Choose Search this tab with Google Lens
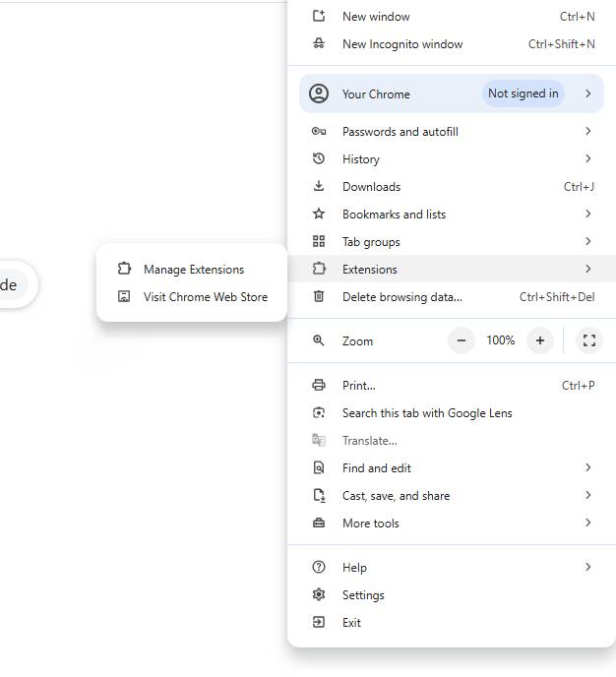Image resolution: width=616 pixels, height=677 pixels. [452, 412]
